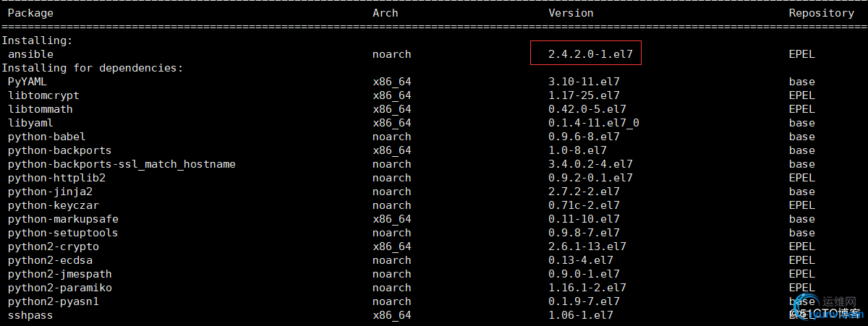Select the python-setuptools package name
The height and width of the screenshot is (326, 868).
63,233
